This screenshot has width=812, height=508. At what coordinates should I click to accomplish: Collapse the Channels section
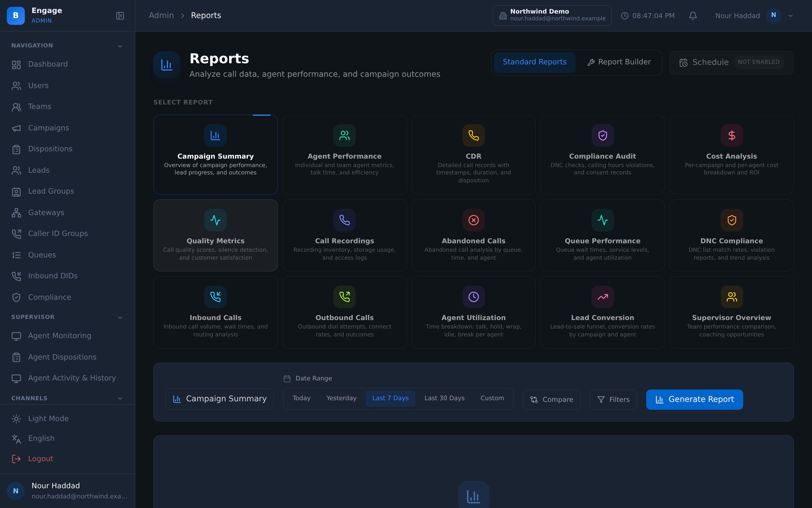120,398
